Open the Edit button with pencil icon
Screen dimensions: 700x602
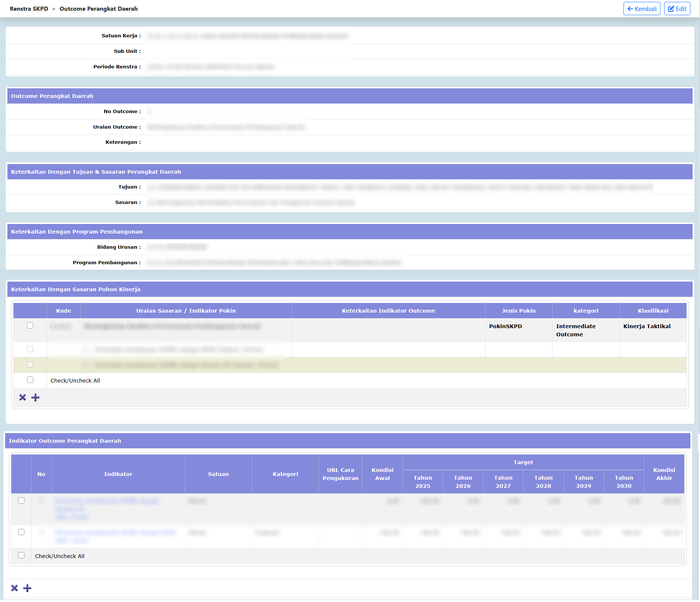click(x=677, y=9)
